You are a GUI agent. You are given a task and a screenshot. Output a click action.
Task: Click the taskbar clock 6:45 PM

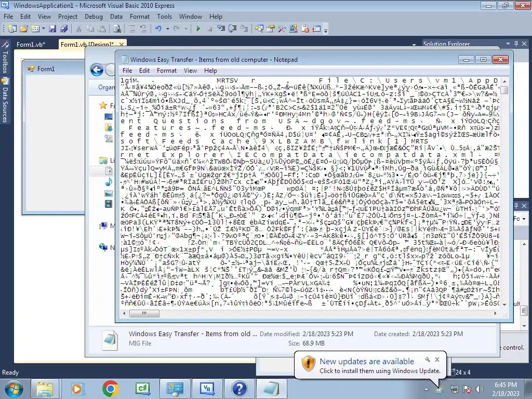coord(506,389)
